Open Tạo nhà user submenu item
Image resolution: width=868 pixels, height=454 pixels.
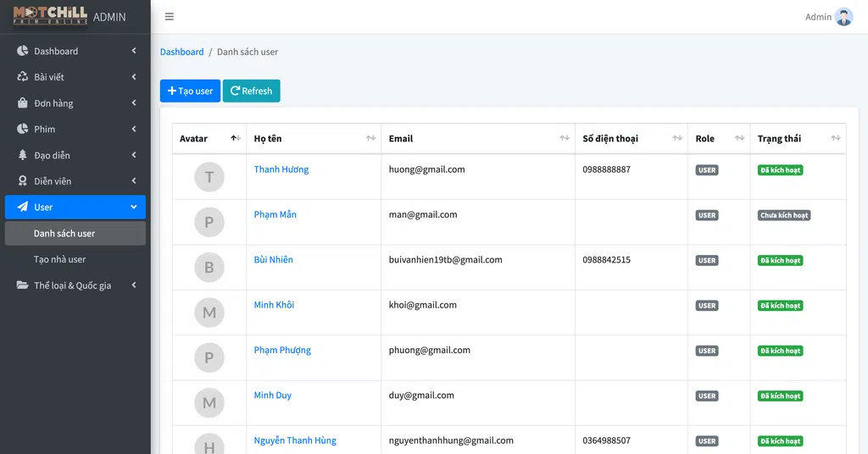[x=75, y=259]
